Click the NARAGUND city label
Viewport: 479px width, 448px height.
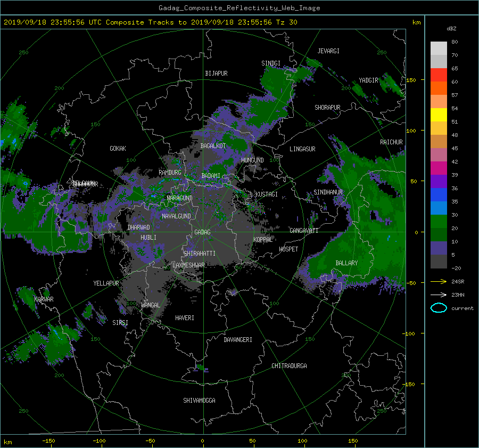point(180,198)
